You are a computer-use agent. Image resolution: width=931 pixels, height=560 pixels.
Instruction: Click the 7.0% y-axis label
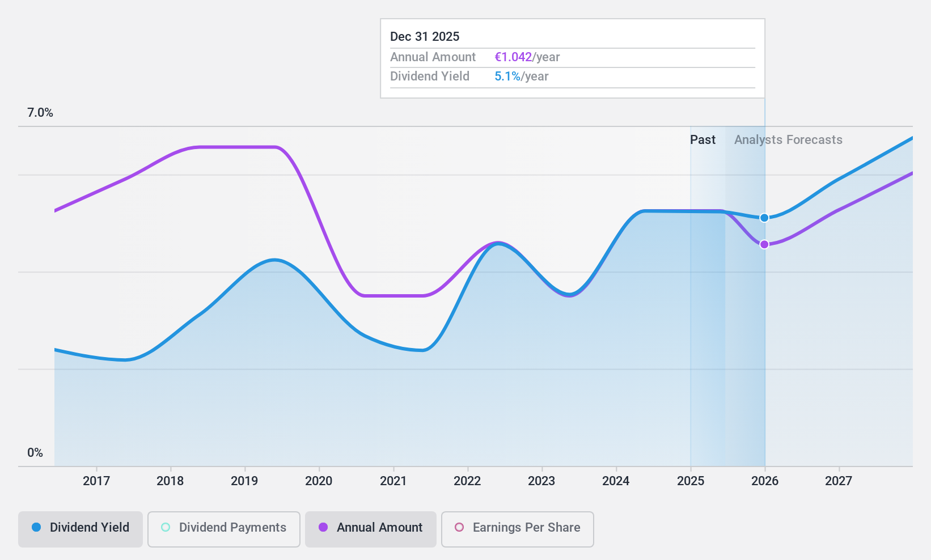pyautogui.click(x=40, y=113)
